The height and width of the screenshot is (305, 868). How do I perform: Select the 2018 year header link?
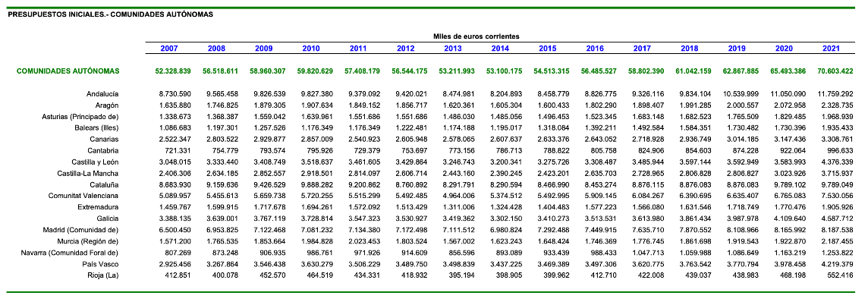click(x=689, y=49)
